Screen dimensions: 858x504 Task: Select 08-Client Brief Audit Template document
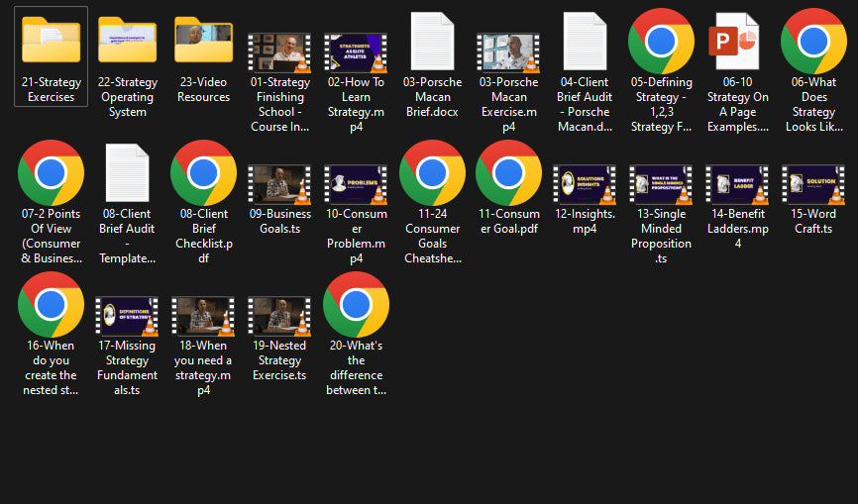point(127,173)
